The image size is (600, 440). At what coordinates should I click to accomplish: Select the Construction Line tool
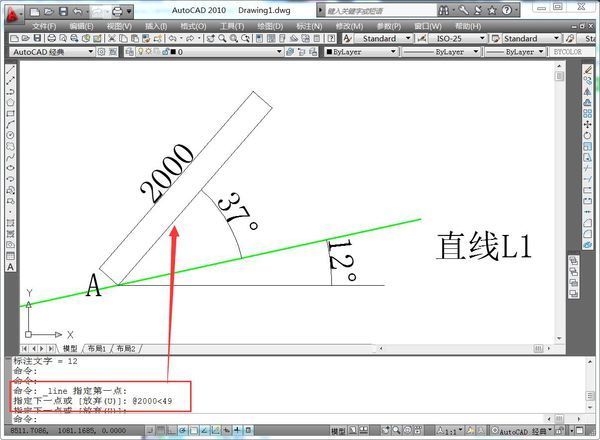pos(10,80)
